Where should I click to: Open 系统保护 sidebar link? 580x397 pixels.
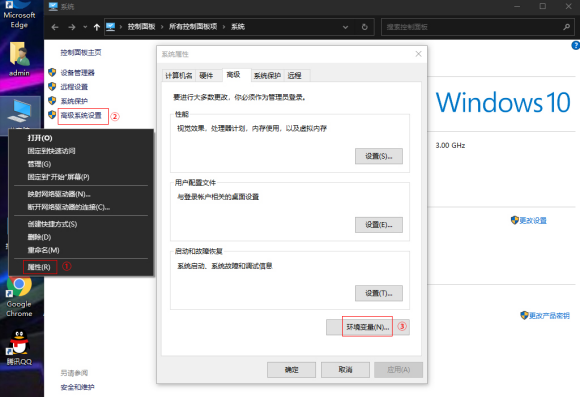[74, 101]
